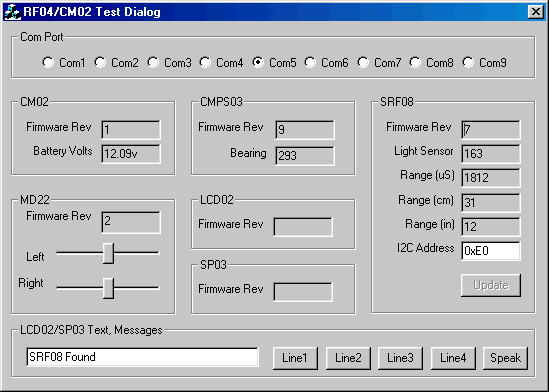This screenshot has height=392, width=549.
Task: Click the 'Range (in)' label
Action: click(430, 224)
